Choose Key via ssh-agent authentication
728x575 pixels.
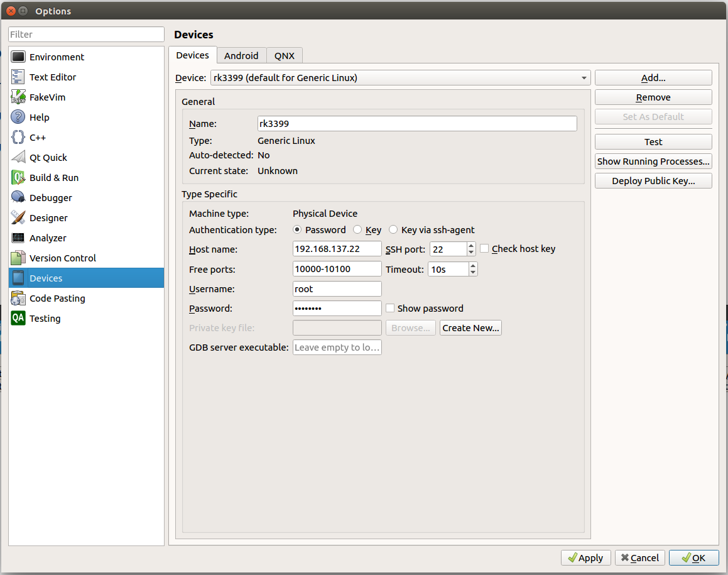(x=393, y=230)
